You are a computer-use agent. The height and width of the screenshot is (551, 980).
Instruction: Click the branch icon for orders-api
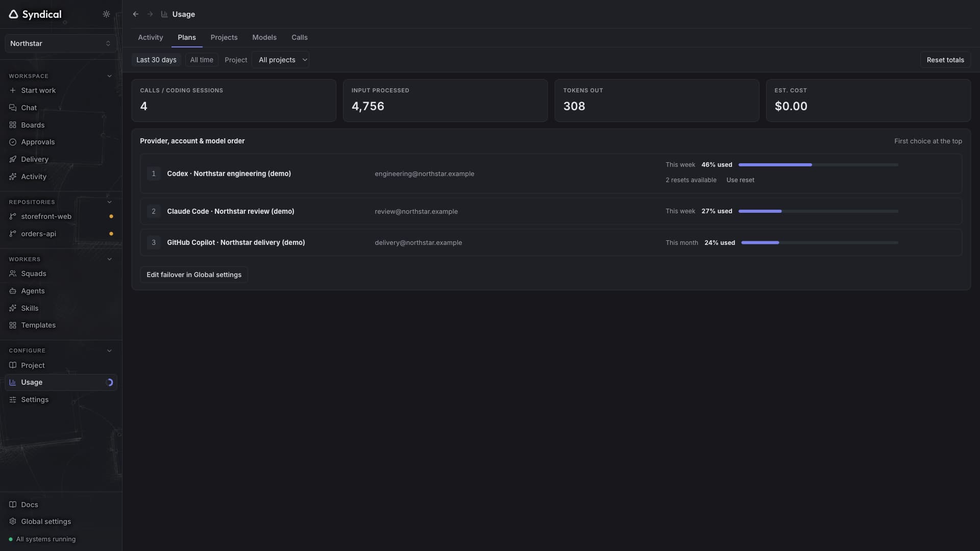(x=13, y=234)
